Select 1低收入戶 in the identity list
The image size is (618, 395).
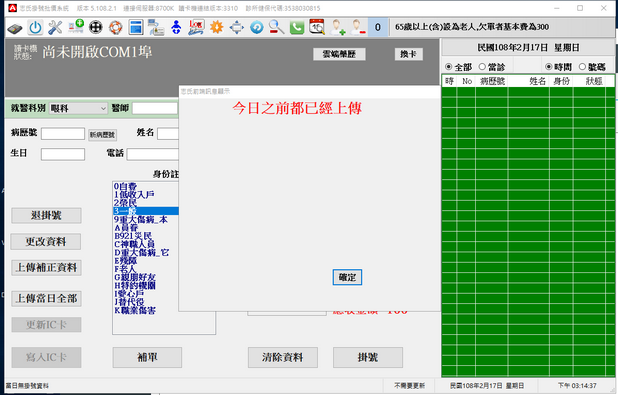(x=134, y=194)
